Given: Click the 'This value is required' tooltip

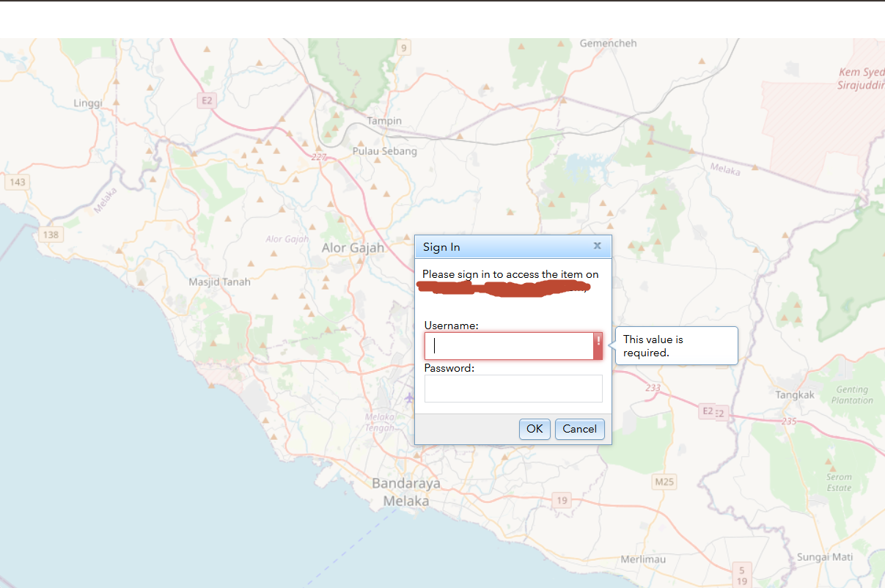Looking at the screenshot, I should click(675, 345).
